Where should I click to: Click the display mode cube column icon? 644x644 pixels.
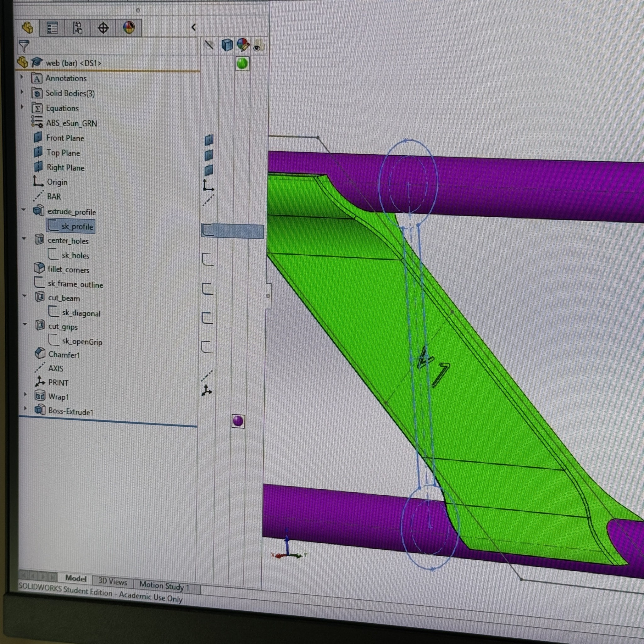pyautogui.click(x=227, y=45)
